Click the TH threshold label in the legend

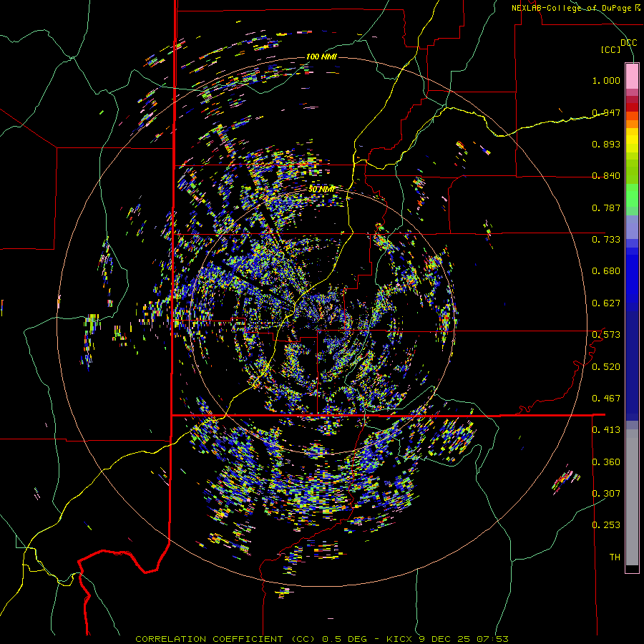point(615,557)
